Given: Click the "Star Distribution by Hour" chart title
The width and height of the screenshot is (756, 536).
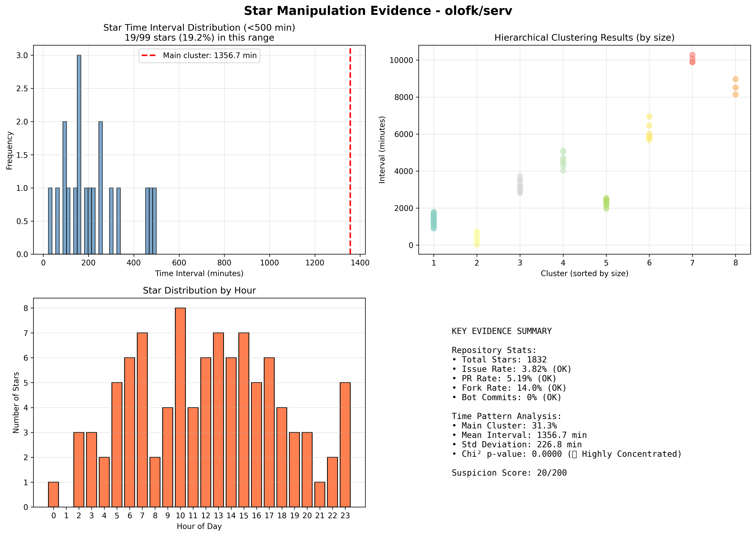Looking at the screenshot, I should [199, 290].
